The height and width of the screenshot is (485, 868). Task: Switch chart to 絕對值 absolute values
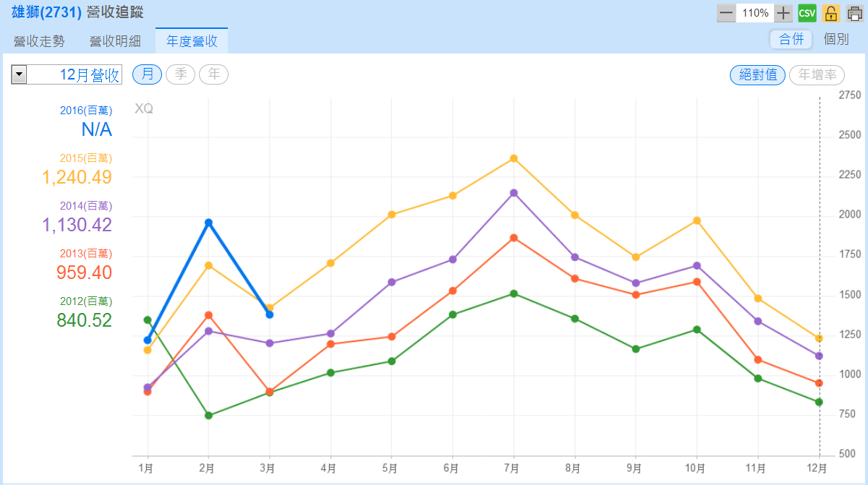coord(757,74)
